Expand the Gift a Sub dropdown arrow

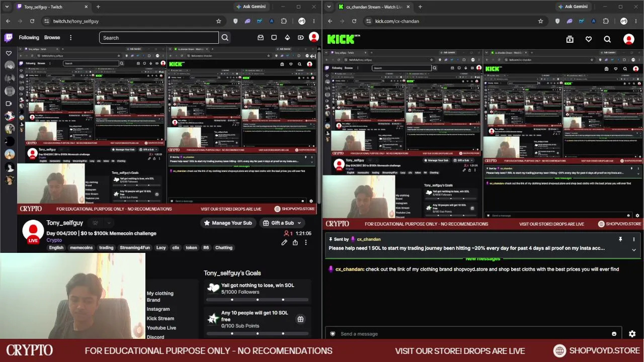[x=299, y=223]
